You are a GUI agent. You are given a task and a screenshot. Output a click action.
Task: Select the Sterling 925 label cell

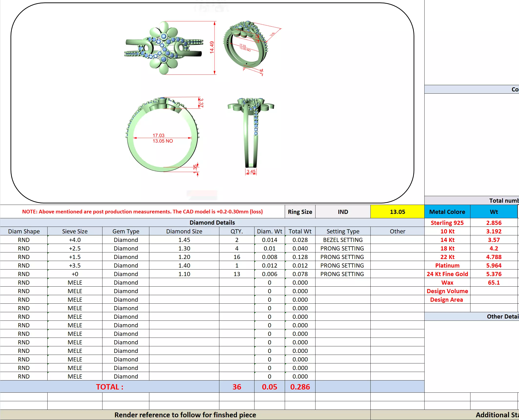(x=447, y=223)
